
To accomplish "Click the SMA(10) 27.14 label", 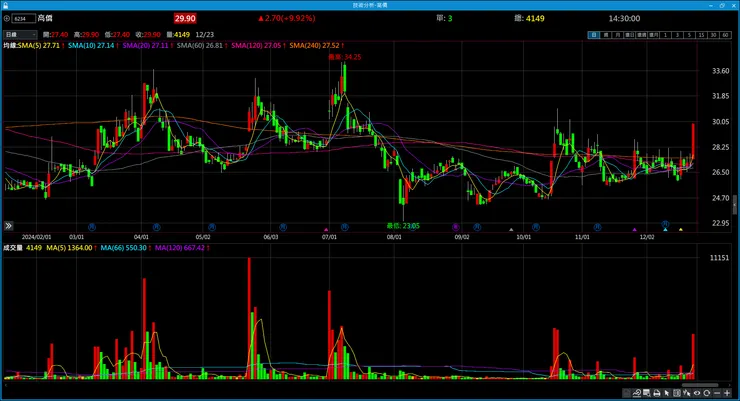I will point(91,45).
